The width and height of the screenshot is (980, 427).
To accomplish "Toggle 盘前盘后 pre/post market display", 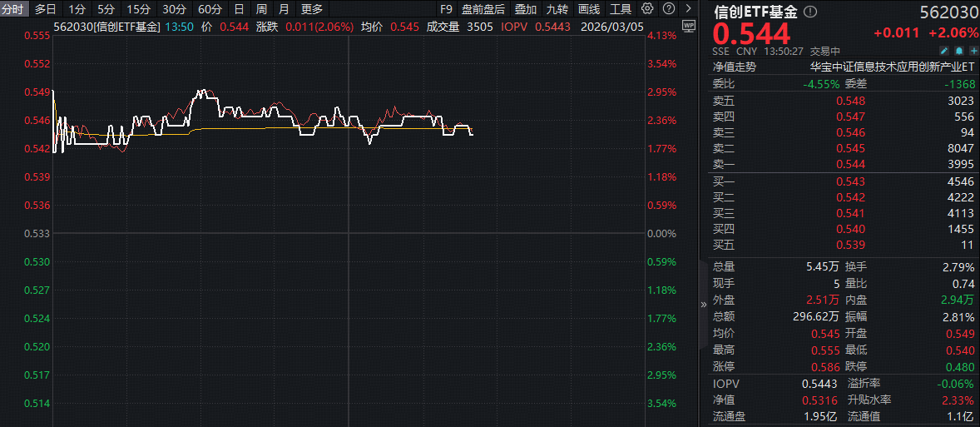I will click(x=483, y=9).
